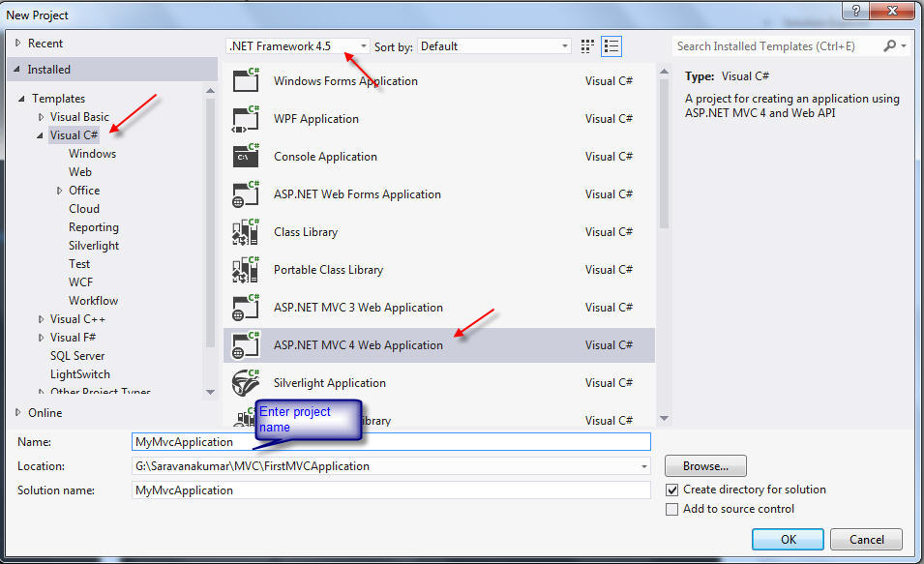Collapse the Installed section
The width and height of the screenshot is (924, 564).
pyautogui.click(x=16, y=70)
